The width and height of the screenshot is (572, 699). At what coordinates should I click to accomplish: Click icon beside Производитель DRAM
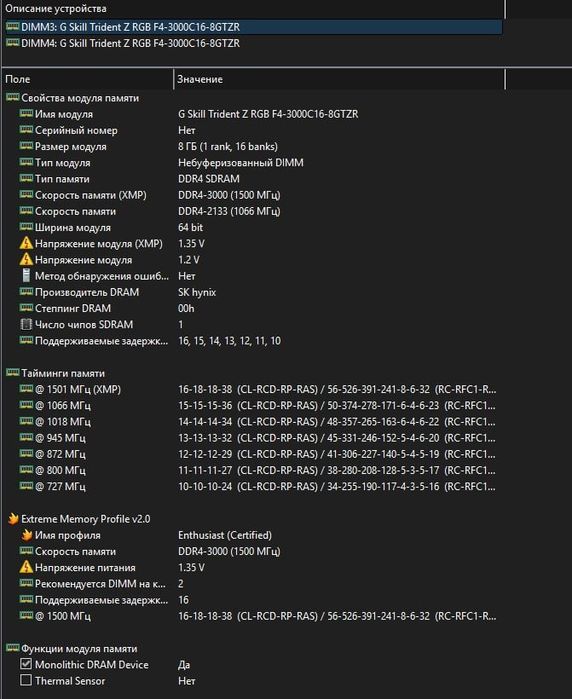pos(26,292)
